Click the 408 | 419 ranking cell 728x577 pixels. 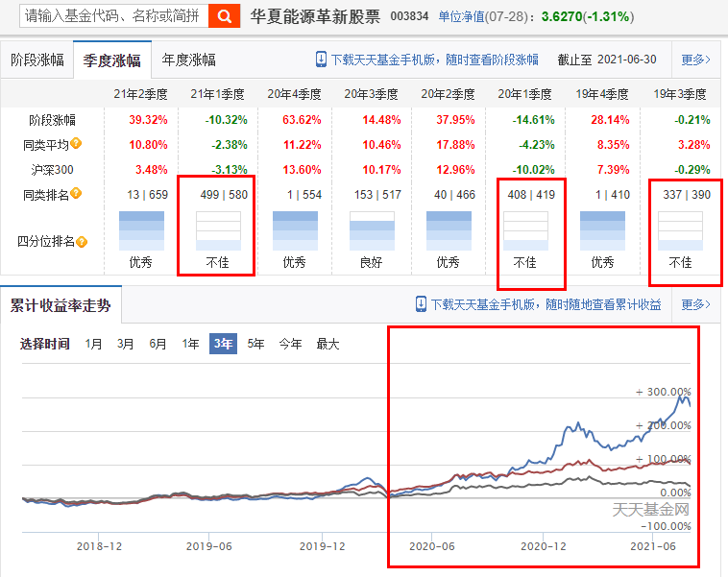(x=532, y=195)
